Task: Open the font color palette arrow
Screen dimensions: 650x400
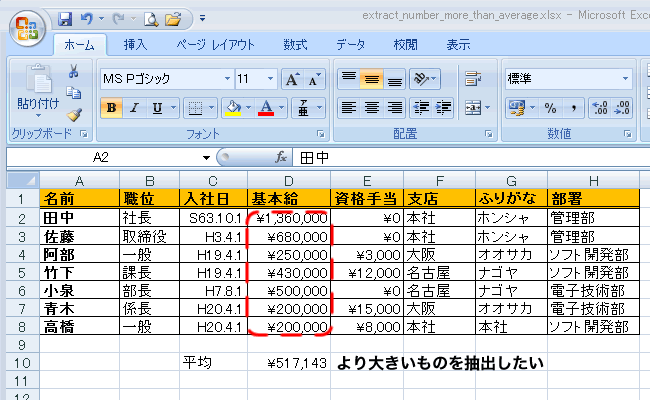Action: (281, 108)
